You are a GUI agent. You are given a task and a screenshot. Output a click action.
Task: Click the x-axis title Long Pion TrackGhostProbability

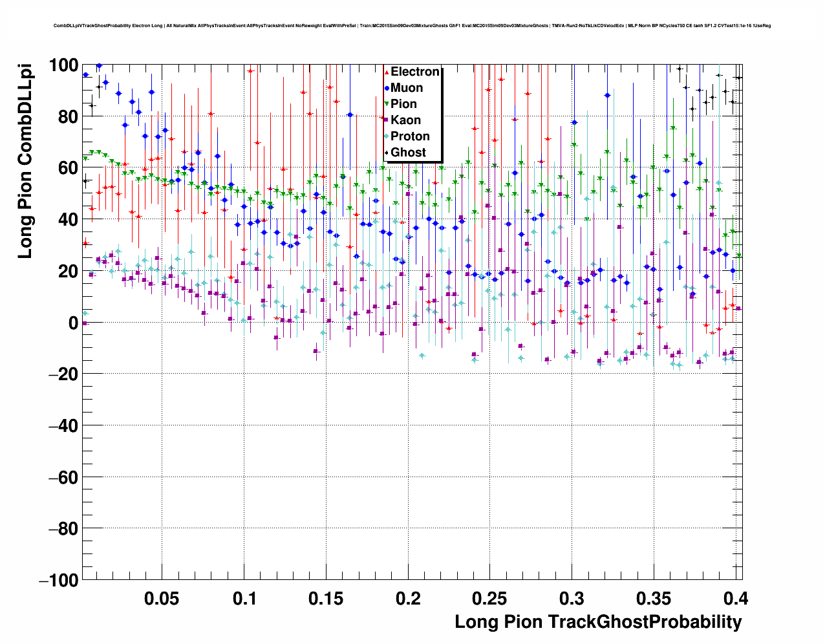pyautogui.click(x=598, y=622)
